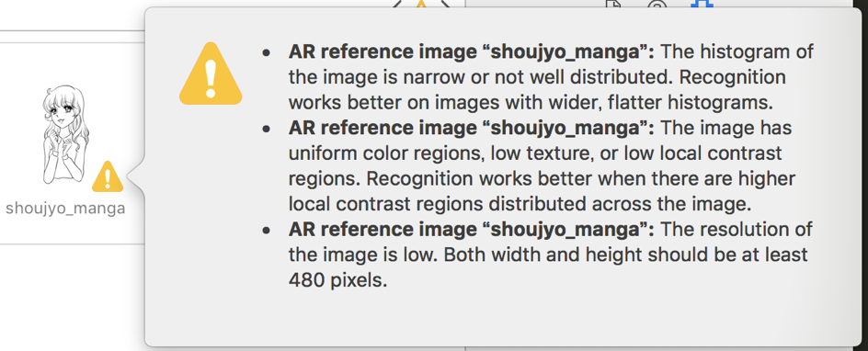
Task: Show the Quick Help inspector
Action: click(x=657, y=5)
